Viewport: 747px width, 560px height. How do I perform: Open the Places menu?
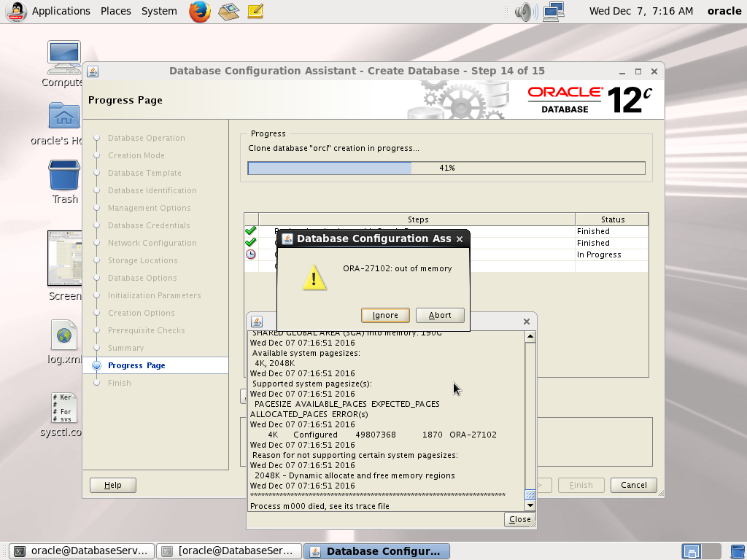click(115, 11)
